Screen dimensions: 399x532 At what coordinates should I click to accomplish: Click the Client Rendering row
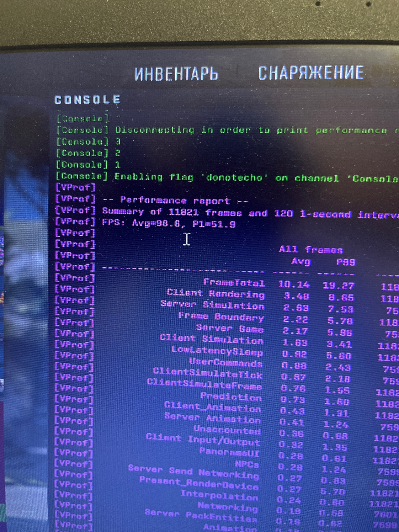216,294
